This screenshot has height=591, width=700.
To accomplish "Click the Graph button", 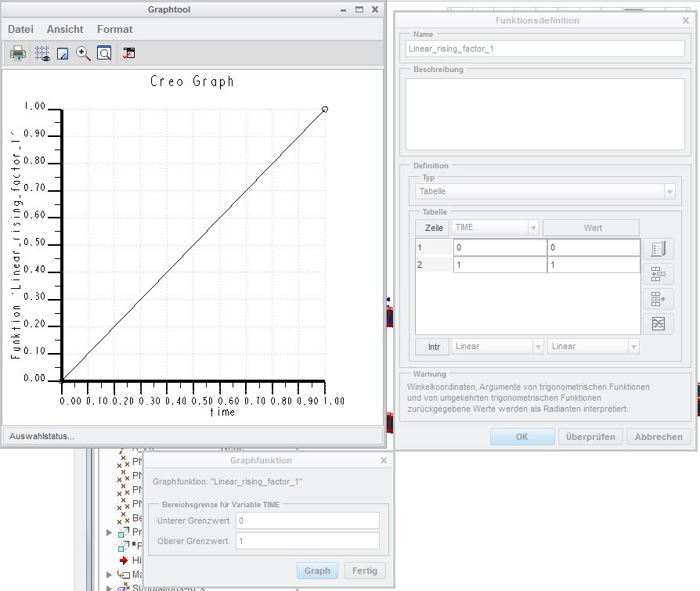I will click(x=317, y=571).
